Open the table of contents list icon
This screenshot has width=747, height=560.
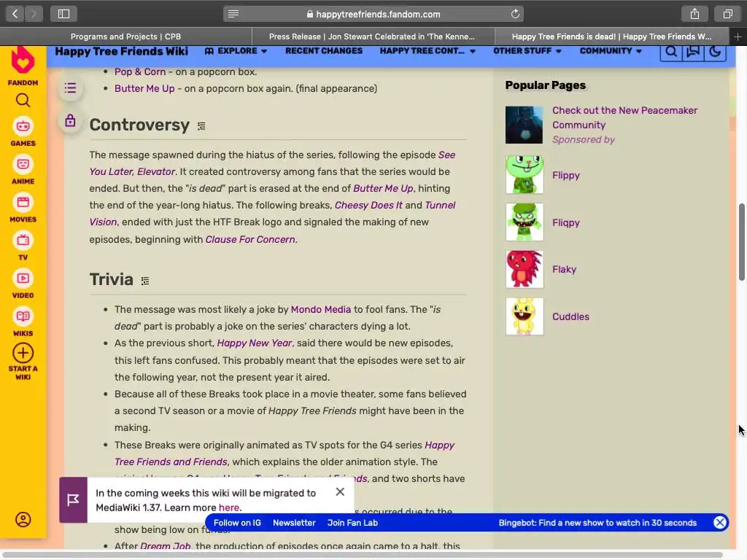tap(70, 88)
